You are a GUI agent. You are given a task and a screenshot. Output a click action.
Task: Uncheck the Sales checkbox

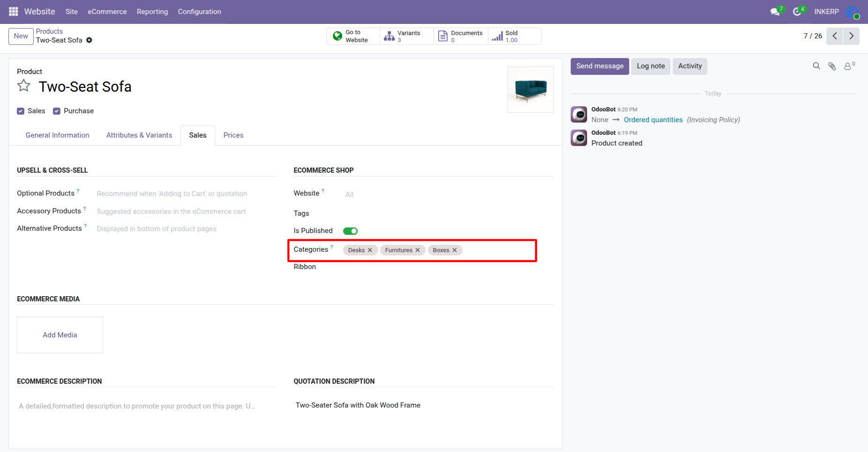(x=21, y=111)
